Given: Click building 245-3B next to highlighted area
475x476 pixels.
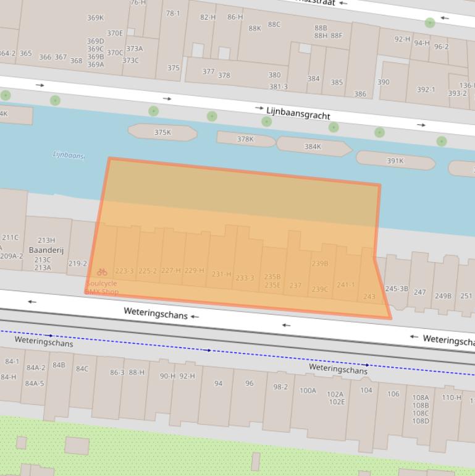Looking at the screenshot, I should click(x=397, y=289).
